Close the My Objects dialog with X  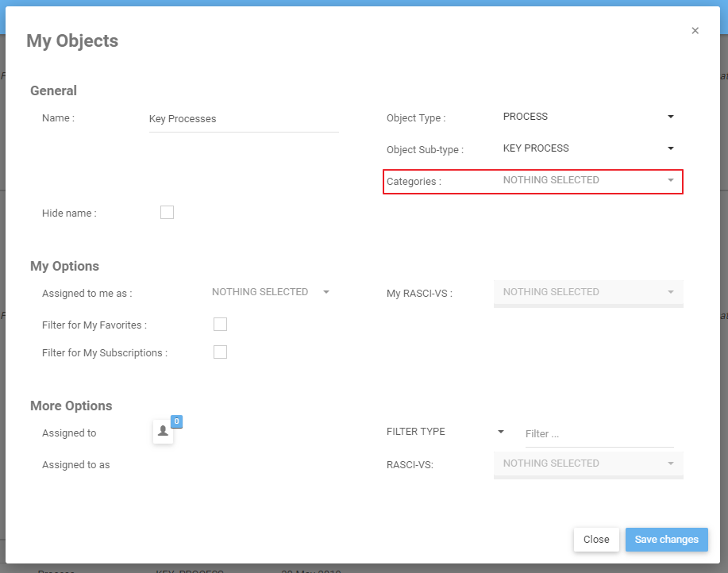click(x=695, y=31)
